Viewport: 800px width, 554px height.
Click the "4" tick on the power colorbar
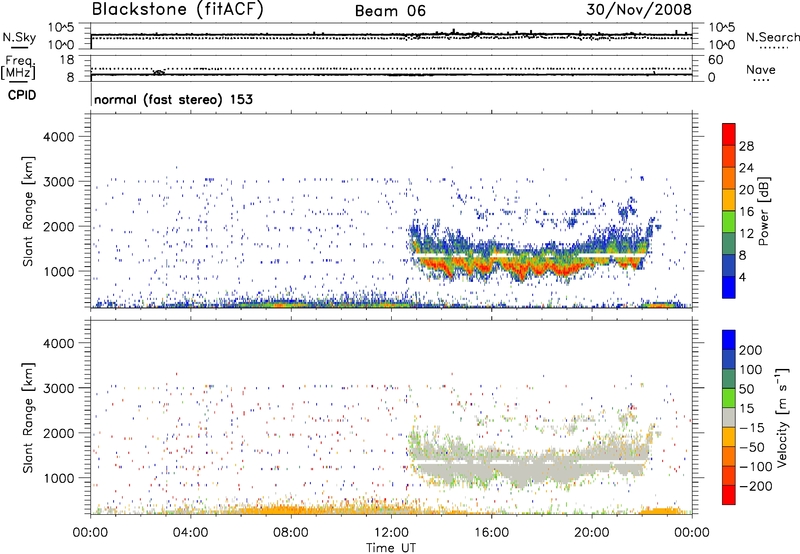[742, 277]
